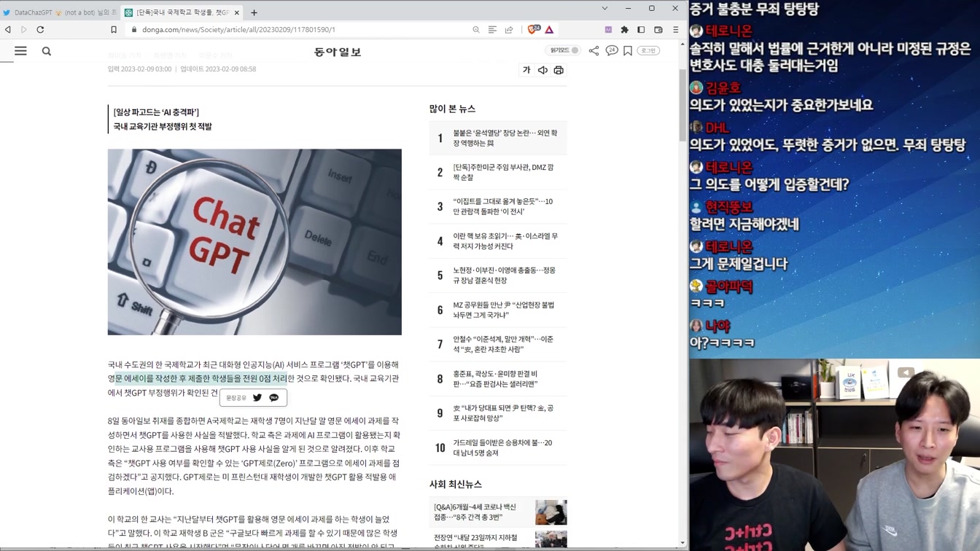Screen dimensions: 980x551
Task: Go back to the previous page
Action: (x=8, y=30)
